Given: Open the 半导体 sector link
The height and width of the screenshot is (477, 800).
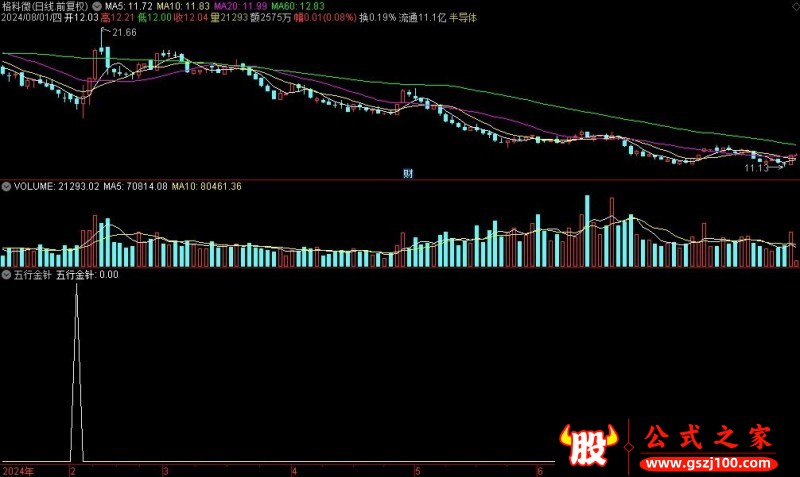Looking at the screenshot, I should pos(463,18).
